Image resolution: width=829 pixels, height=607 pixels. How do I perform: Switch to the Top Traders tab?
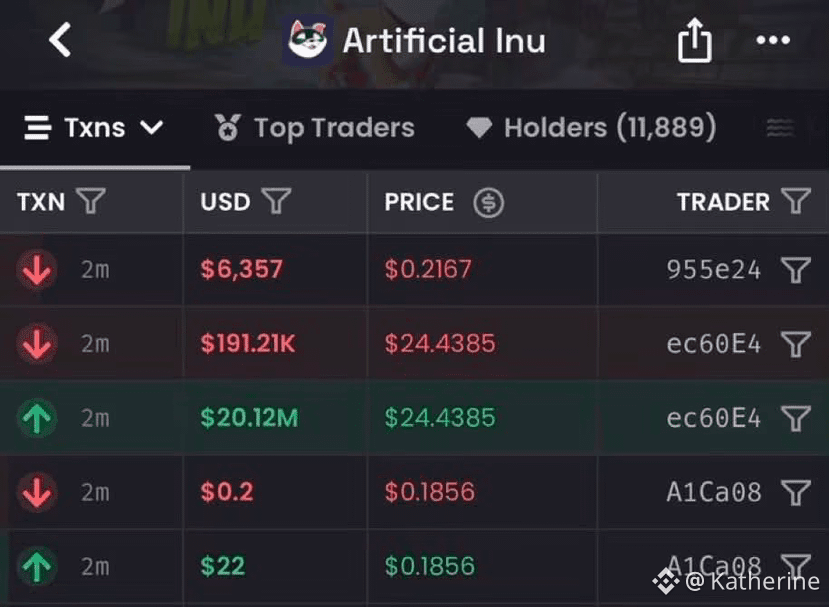[315, 128]
